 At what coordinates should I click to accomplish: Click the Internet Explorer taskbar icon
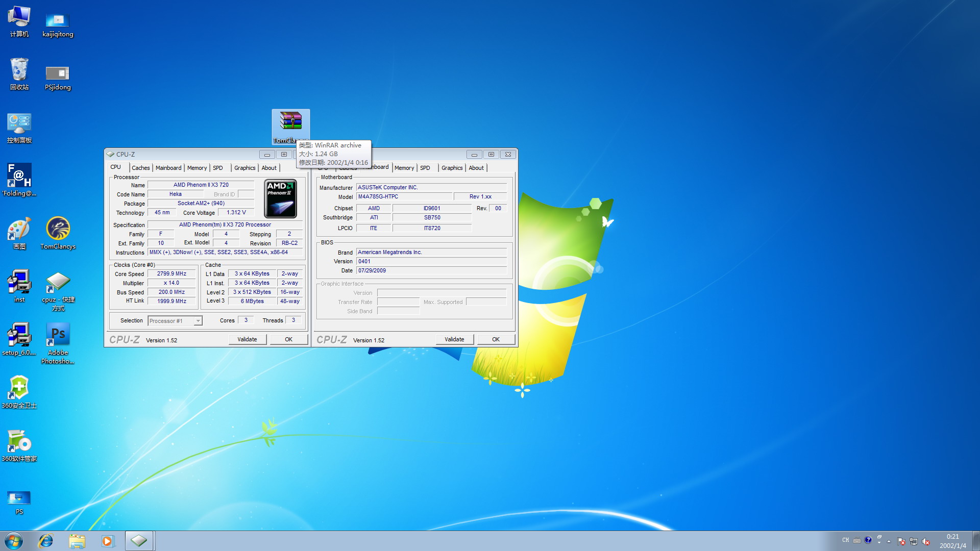click(46, 541)
